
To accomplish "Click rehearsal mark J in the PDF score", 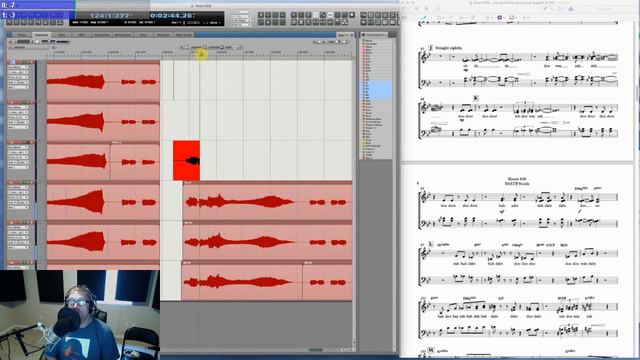I will pos(431,48).
